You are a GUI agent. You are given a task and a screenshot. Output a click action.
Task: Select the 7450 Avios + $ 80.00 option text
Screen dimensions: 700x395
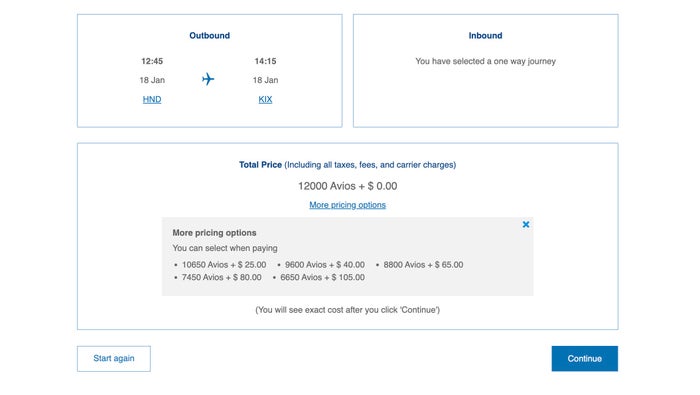221,277
